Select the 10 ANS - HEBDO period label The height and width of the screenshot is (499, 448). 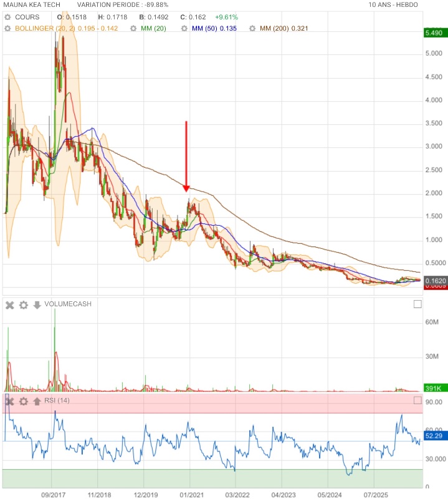pos(393,5)
